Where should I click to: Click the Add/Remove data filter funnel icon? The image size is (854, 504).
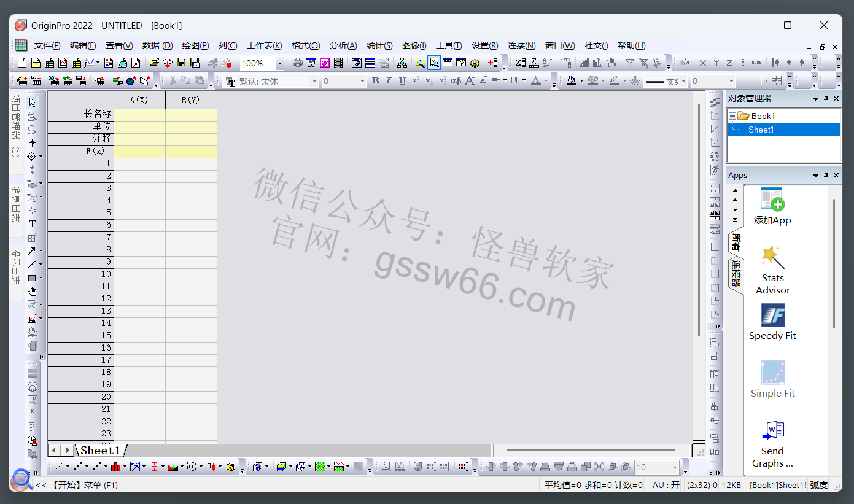[629, 63]
